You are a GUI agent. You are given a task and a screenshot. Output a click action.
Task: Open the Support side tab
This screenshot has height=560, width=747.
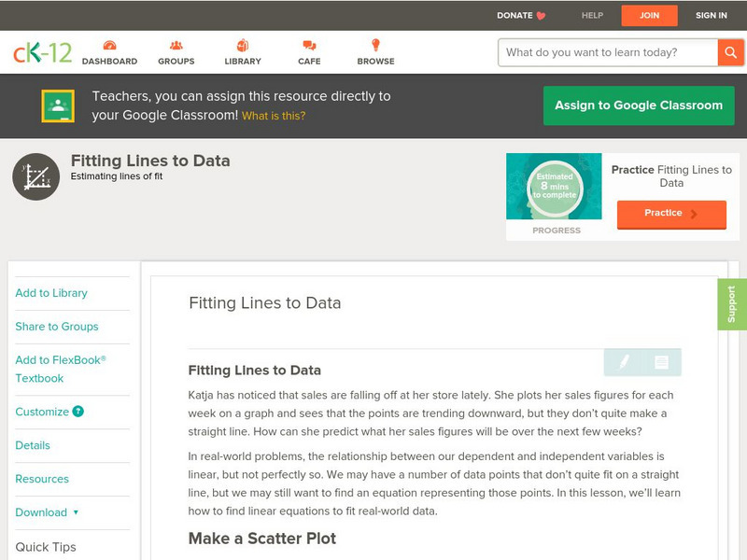(732, 304)
